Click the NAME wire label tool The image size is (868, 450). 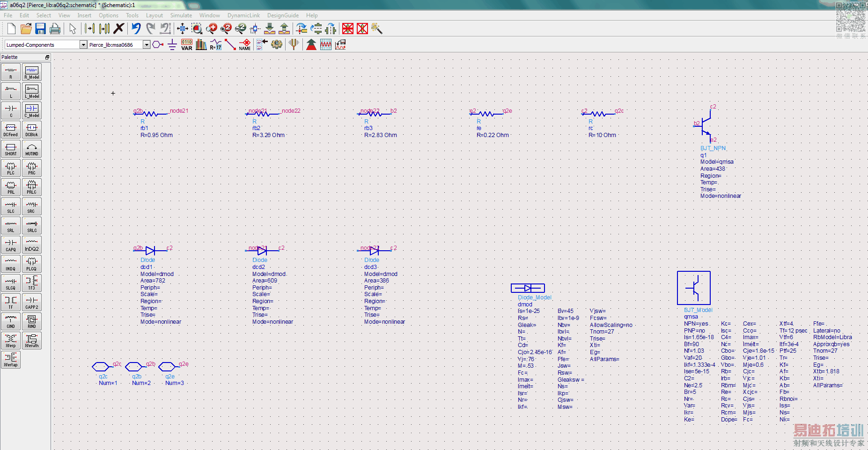click(245, 45)
